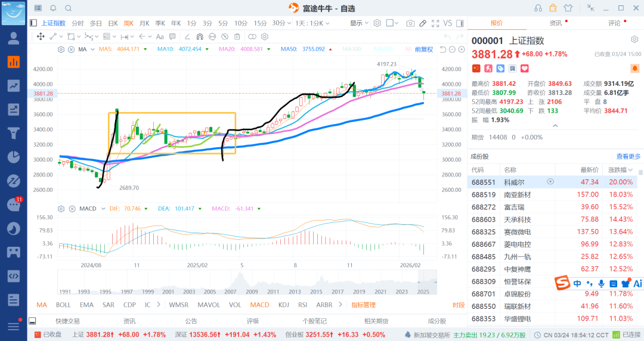
Task: Open the T-shirt skin theme icon
Action: pos(568,8)
